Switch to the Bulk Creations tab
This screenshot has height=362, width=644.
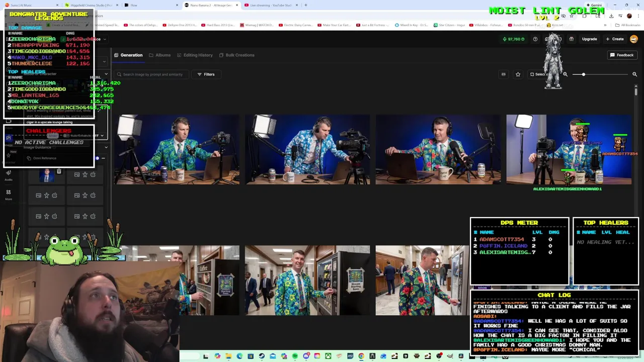coord(236,55)
